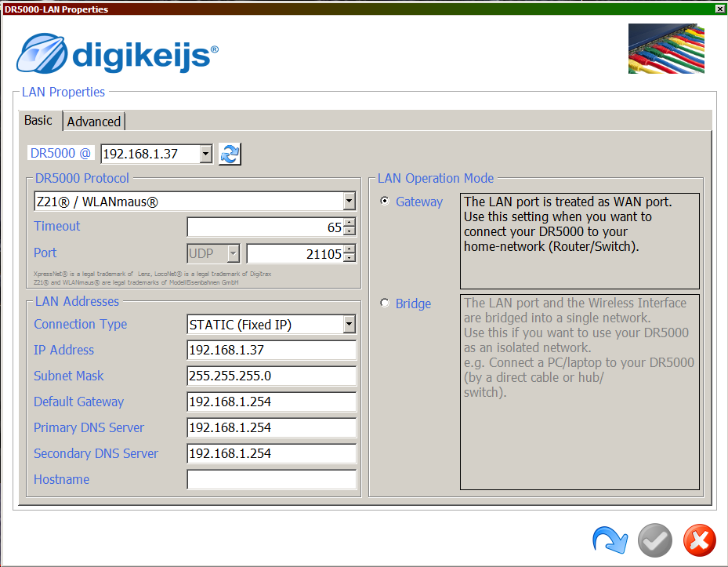Close the DR5000-LAN Properties window
Image resolution: width=728 pixels, height=567 pixels.
[x=720, y=9]
